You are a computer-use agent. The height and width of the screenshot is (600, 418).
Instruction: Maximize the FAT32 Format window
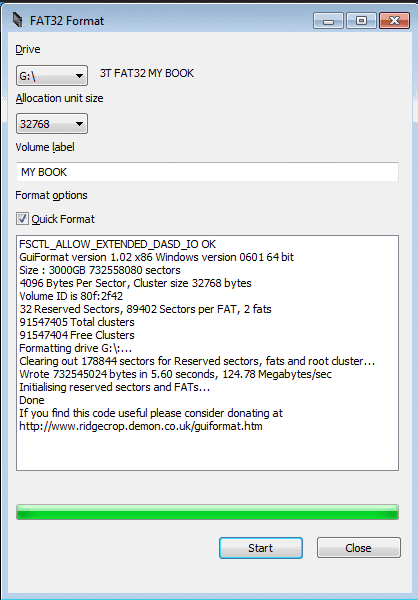(x=361, y=21)
